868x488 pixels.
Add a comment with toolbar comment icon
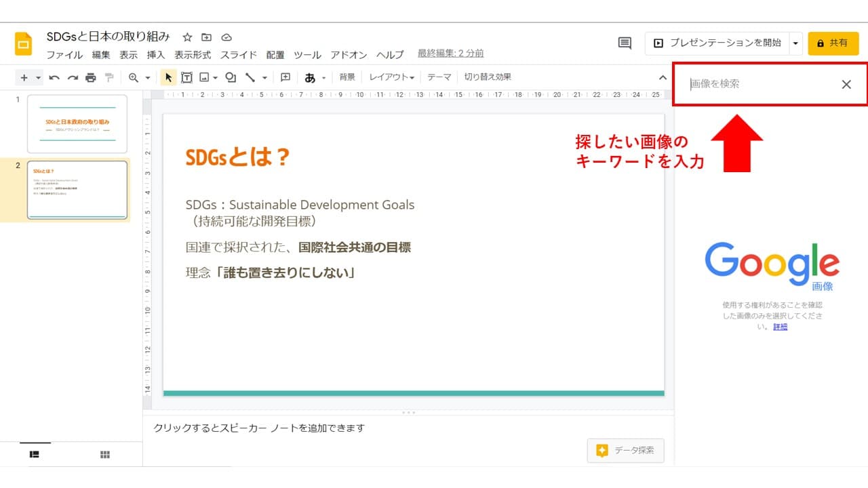pyautogui.click(x=285, y=78)
